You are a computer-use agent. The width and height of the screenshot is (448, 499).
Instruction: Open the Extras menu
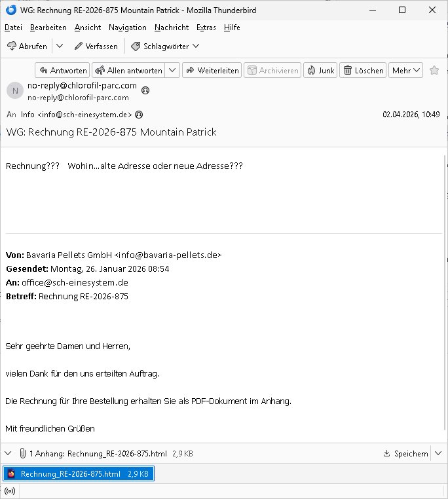(x=206, y=28)
